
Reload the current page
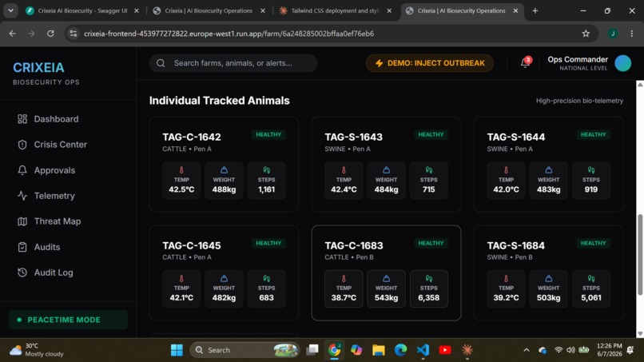point(50,34)
